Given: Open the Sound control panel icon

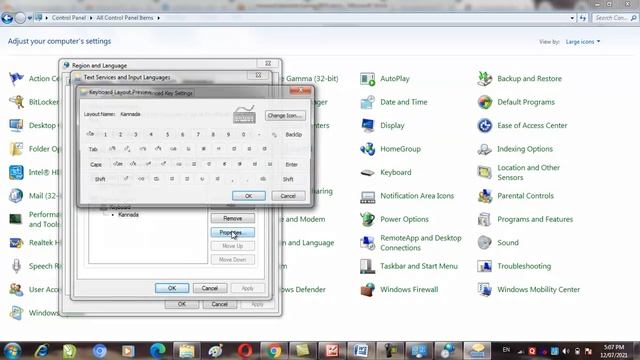Looking at the screenshot, I should click(484, 243).
